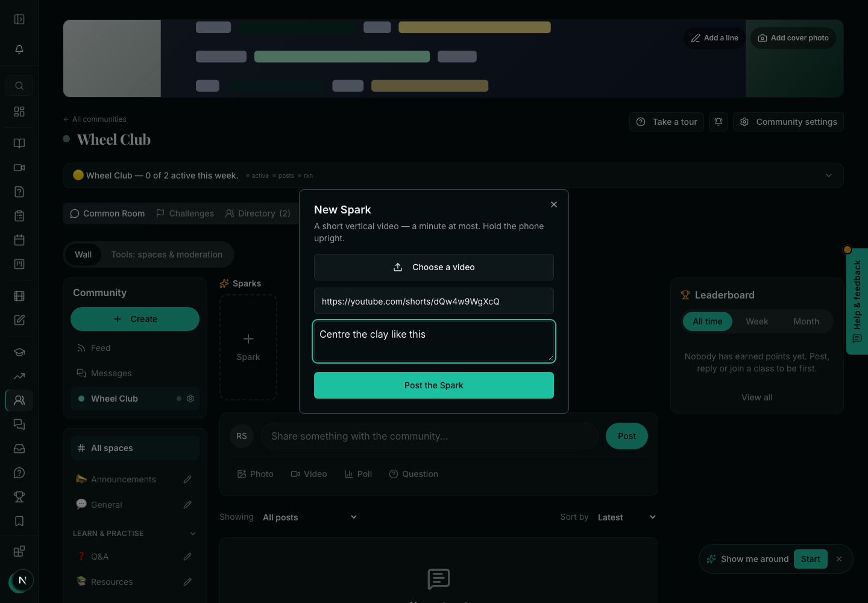
Task: Open Community settings
Action: (788, 122)
